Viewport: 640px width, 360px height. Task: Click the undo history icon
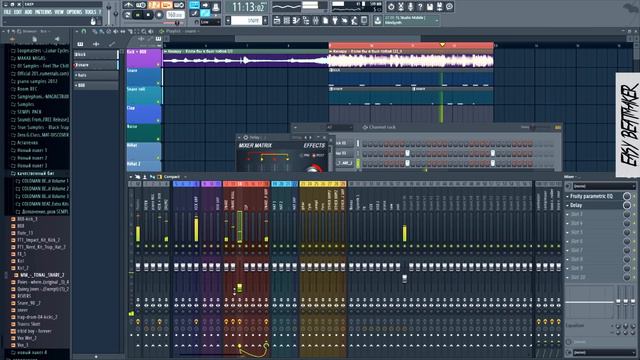(391, 7)
